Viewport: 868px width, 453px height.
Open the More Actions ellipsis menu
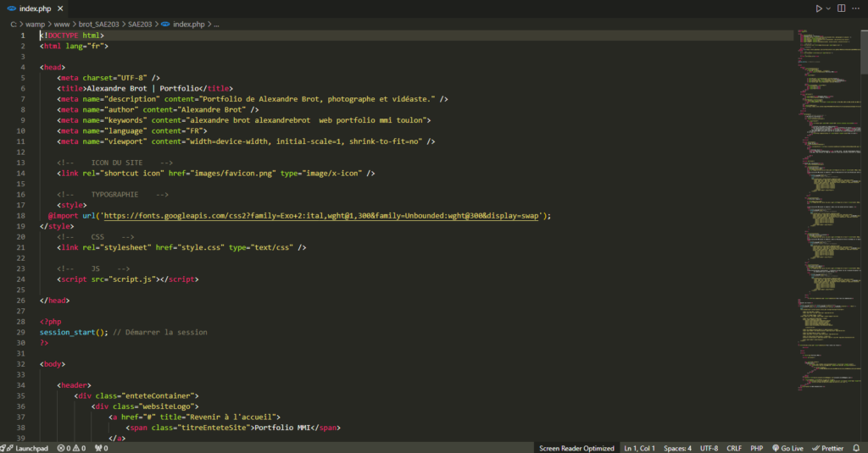[857, 8]
